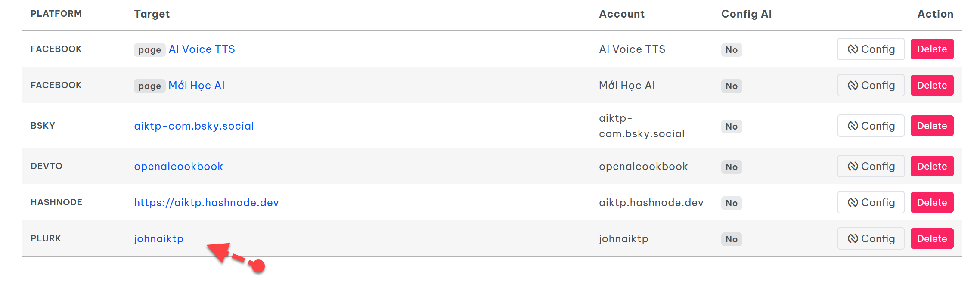
Task: Delete the BSKY aiktp-com.bsky.social entry
Action: tap(932, 126)
